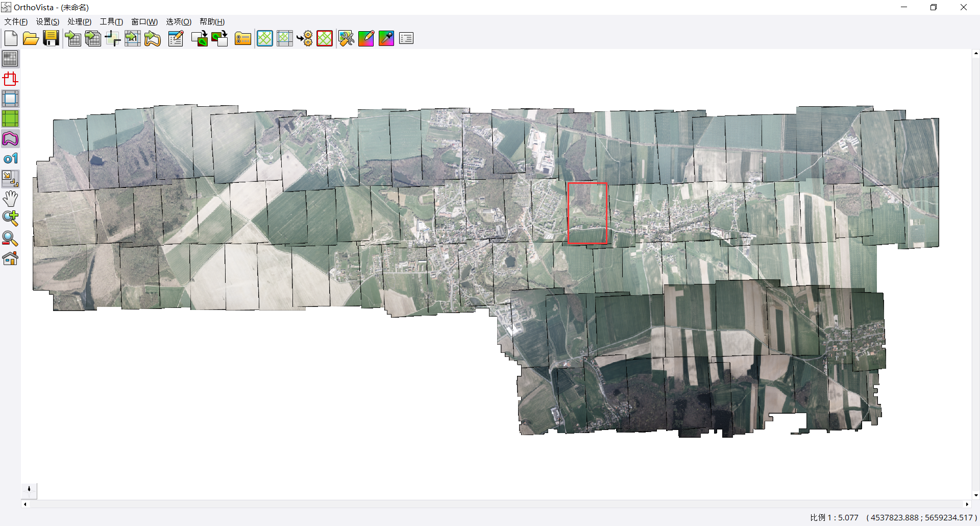Screen dimensions: 980x526
Task: Select the zoom in magnifier tool
Action: click(10, 219)
